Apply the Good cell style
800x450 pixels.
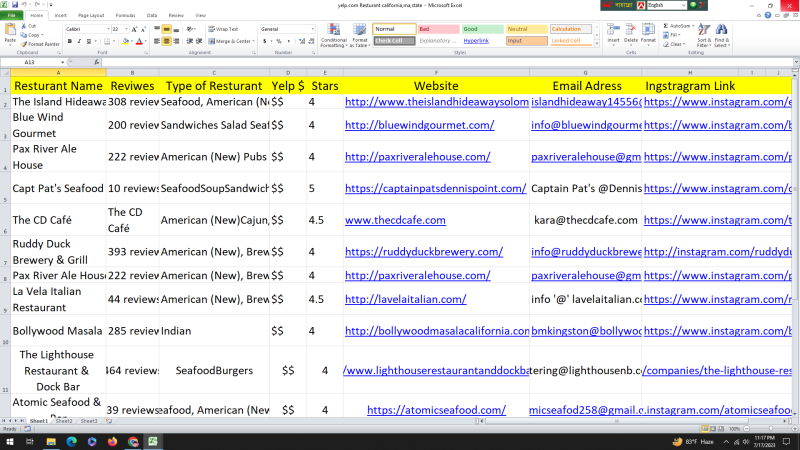[x=482, y=29]
